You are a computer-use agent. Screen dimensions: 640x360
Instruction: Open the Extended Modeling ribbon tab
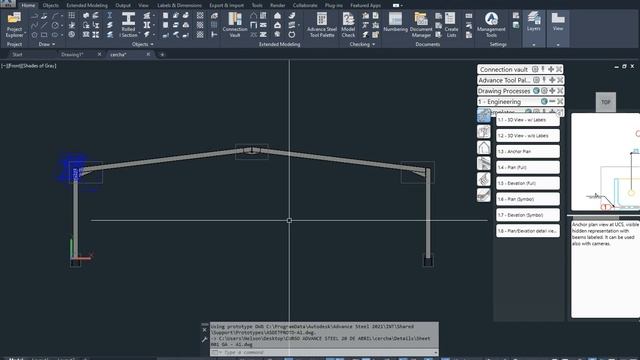click(87, 5)
